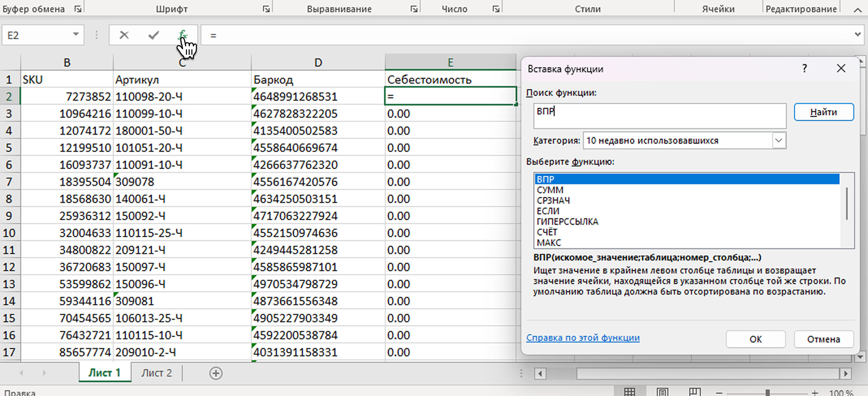
Task: Expand the formula bar
Action: click(857, 35)
